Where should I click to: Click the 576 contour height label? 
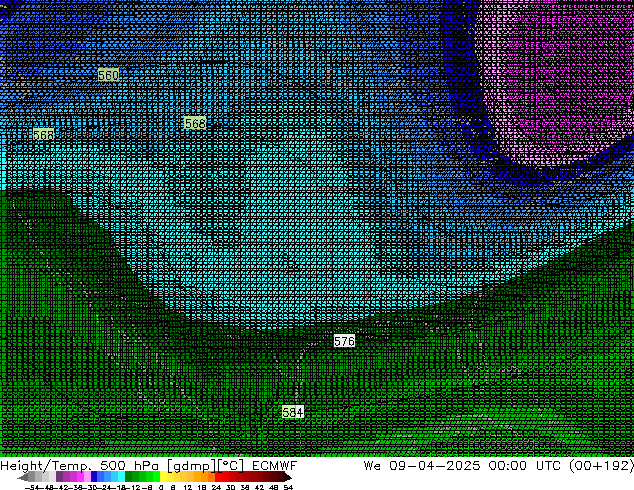(344, 341)
